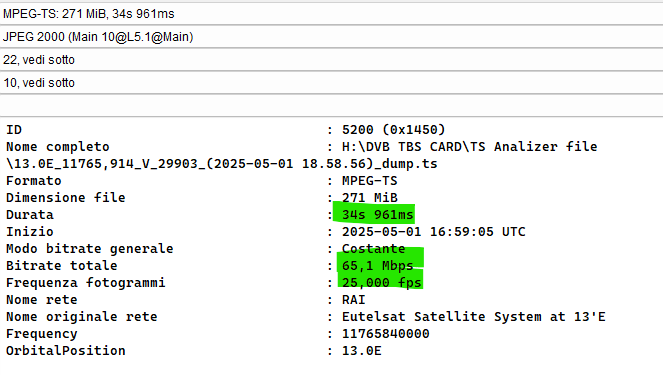Screen dimensions: 663x375
Task: Click the dump.ts file name line
Action: 222,164
